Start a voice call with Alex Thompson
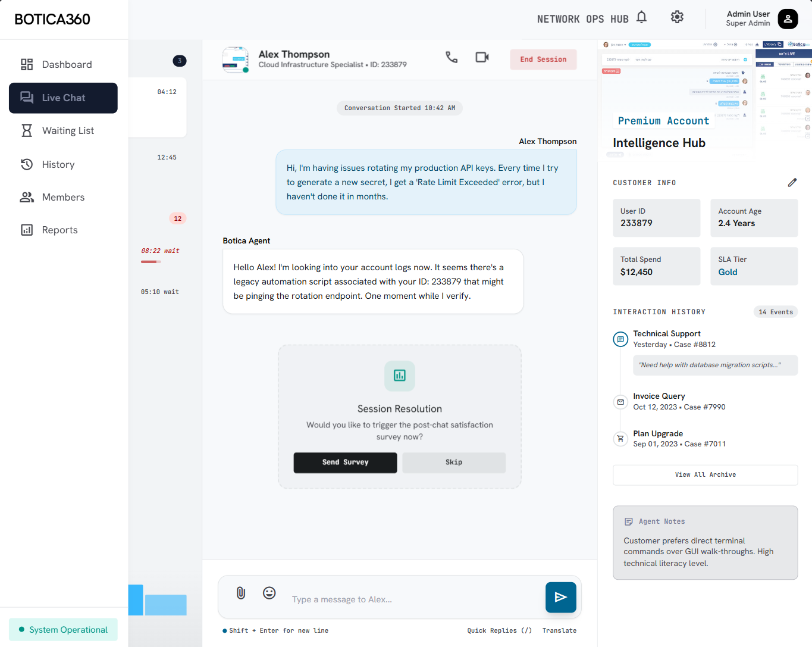The height and width of the screenshot is (647, 812). pyautogui.click(x=452, y=57)
